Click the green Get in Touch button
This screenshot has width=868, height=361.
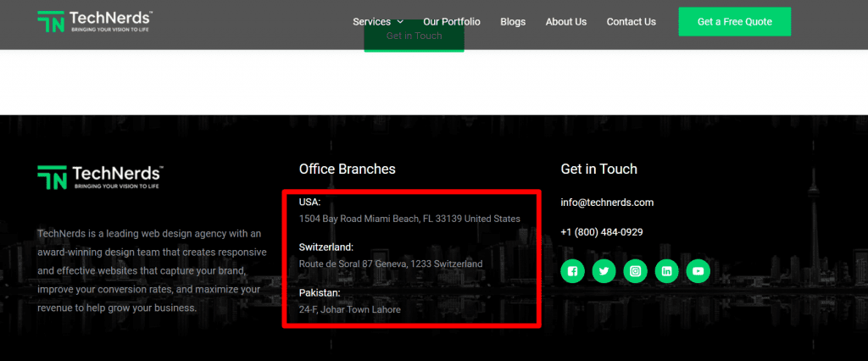[414, 36]
